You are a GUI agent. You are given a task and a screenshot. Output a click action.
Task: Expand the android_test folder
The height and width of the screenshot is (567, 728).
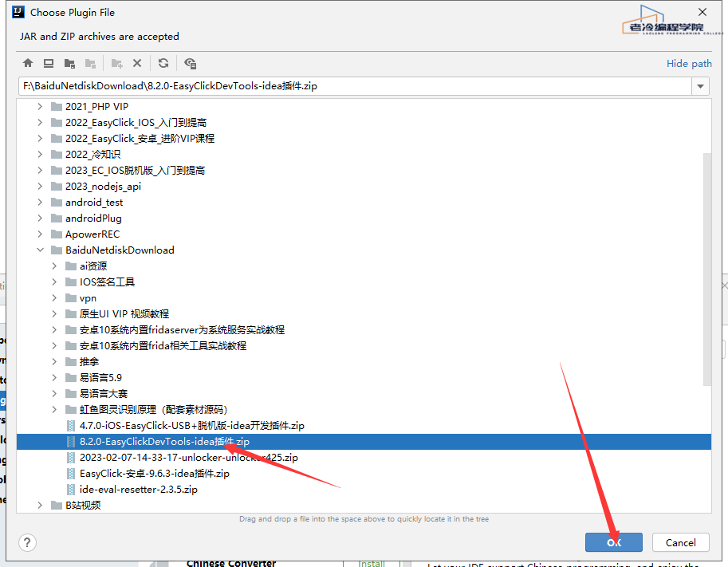pyautogui.click(x=41, y=202)
